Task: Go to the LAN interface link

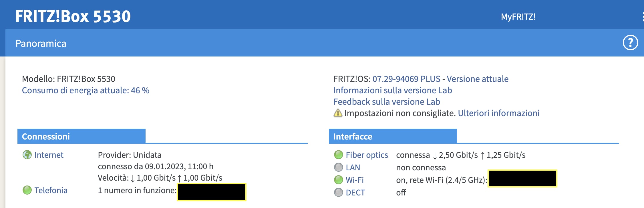Action: pos(353,167)
